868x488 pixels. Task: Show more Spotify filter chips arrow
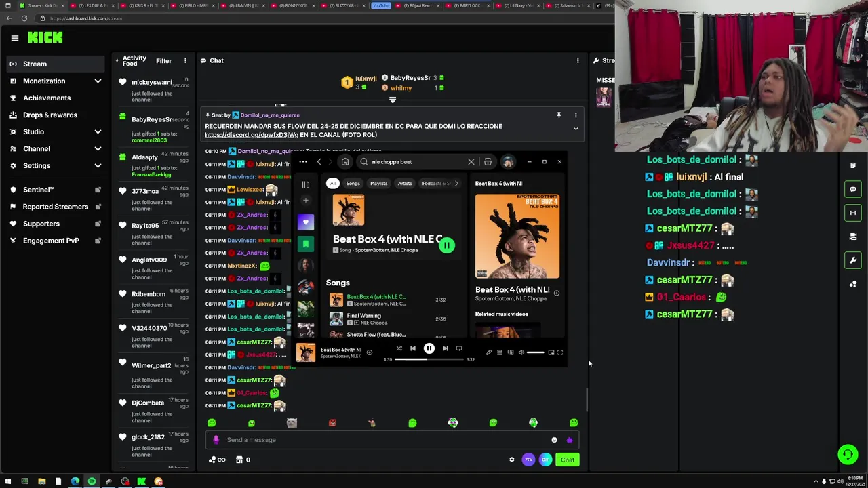point(456,184)
